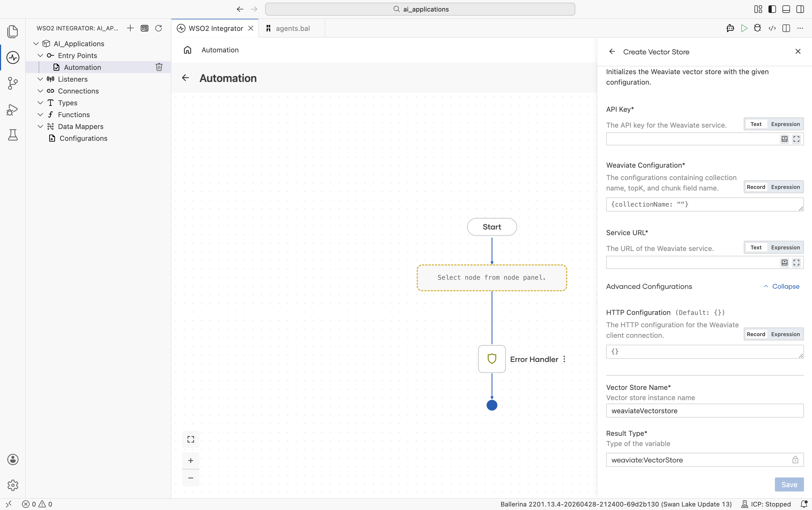Click the show overview icon next to the plus

coord(144,28)
